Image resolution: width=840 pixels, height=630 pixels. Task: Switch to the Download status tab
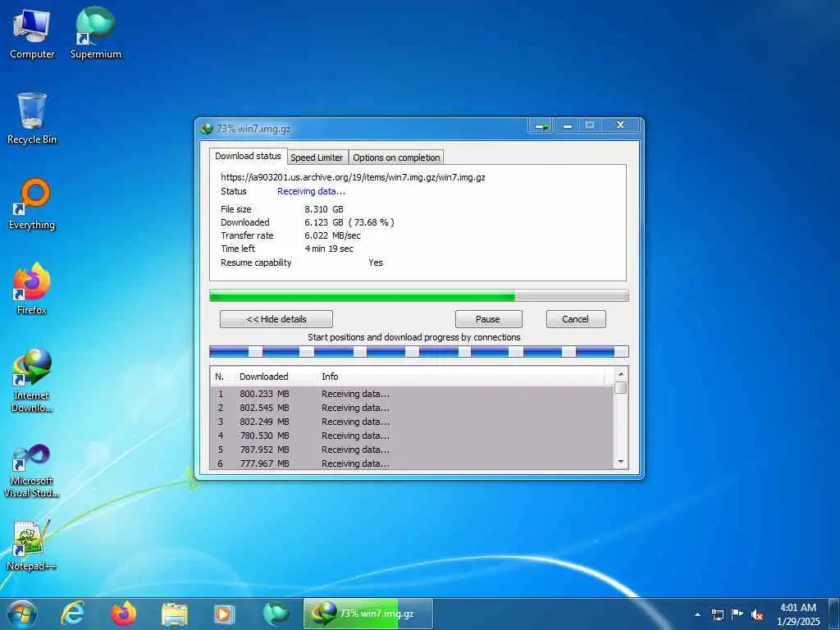click(x=248, y=156)
